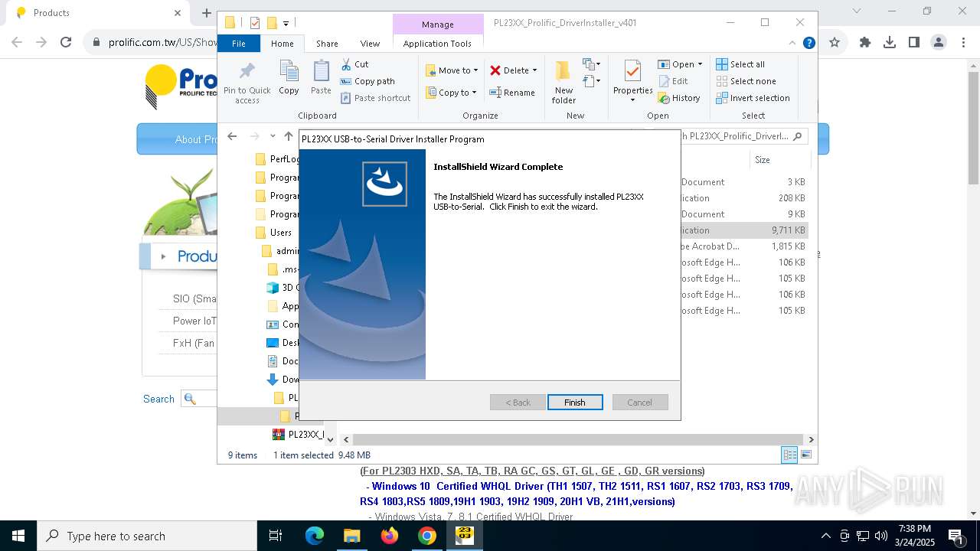Click the Paste ribbon icon
980x551 pixels.
point(321,78)
